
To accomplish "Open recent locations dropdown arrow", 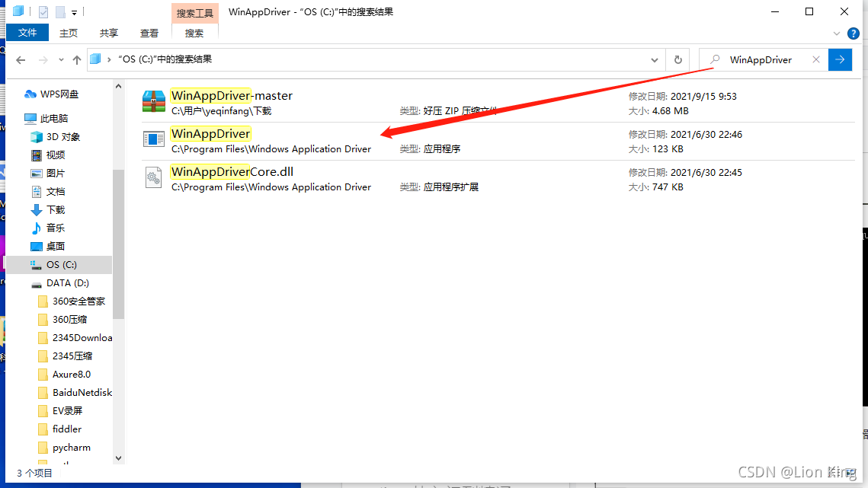I will (61, 59).
